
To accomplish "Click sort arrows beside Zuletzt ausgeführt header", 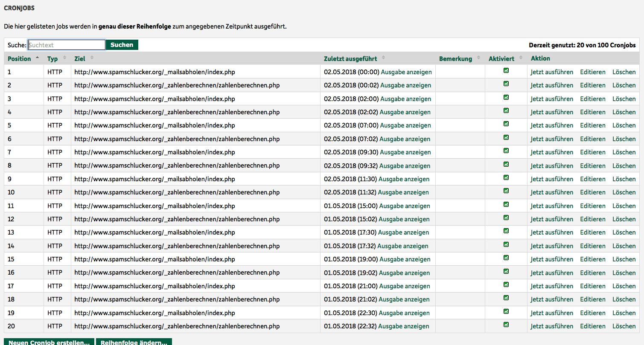I will point(383,58).
